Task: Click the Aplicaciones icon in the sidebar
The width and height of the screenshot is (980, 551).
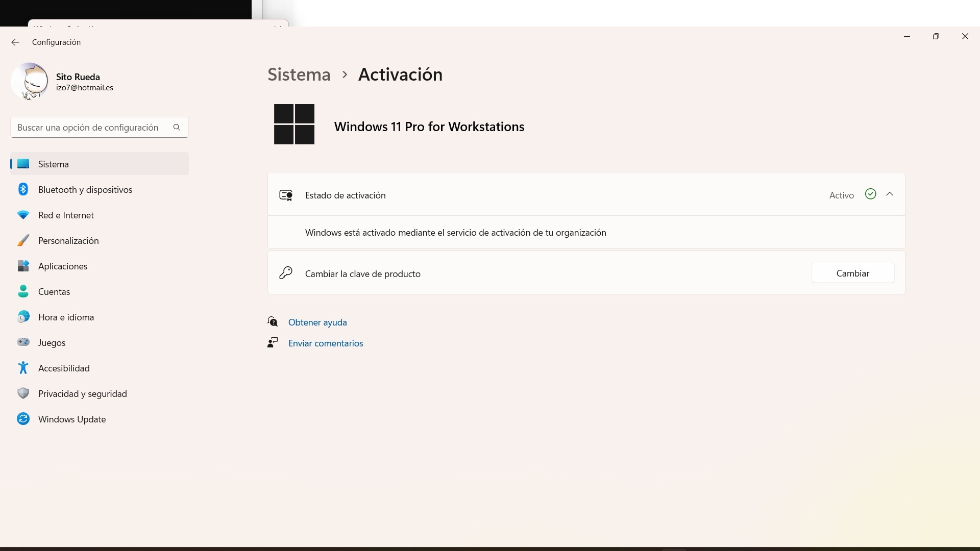Action: point(23,266)
